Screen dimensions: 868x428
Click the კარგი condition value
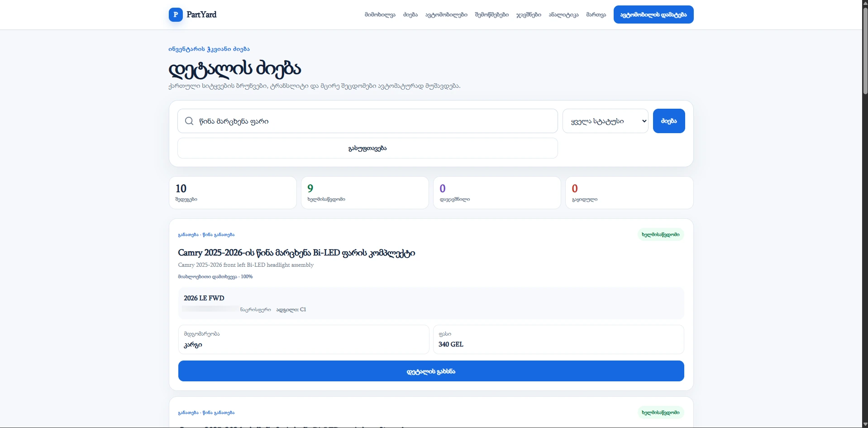pyautogui.click(x=193, y=345)
